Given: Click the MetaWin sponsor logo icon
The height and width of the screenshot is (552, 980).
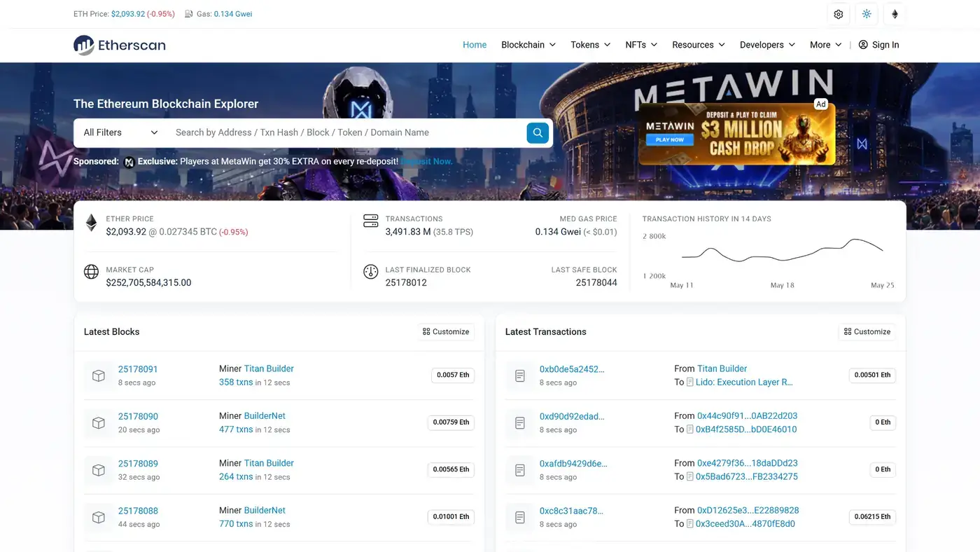Looking at the screenshot, I should [129, 162].
